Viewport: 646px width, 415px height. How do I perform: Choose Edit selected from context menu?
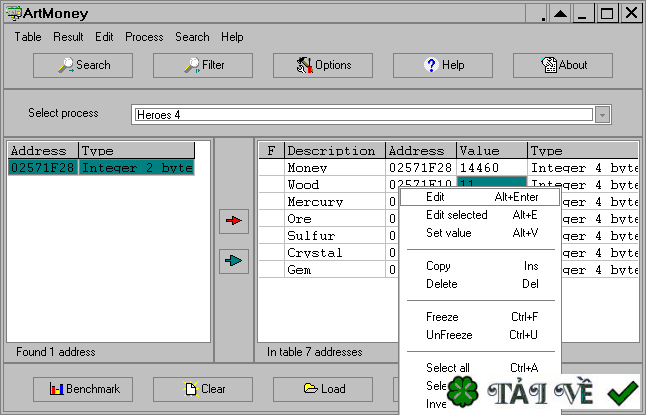click(480, 215)
